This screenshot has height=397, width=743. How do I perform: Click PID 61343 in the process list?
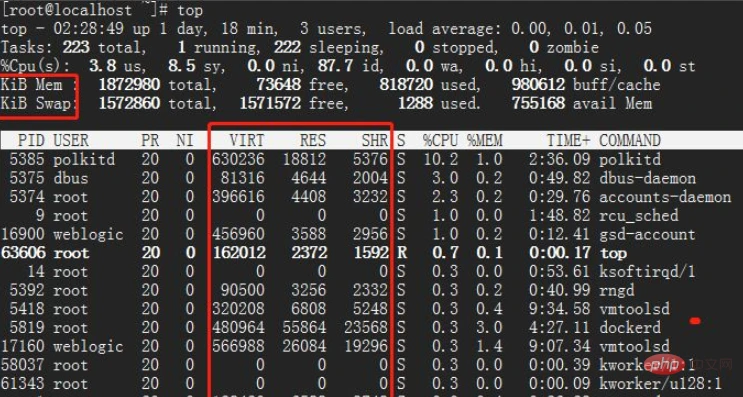point(23,384)
